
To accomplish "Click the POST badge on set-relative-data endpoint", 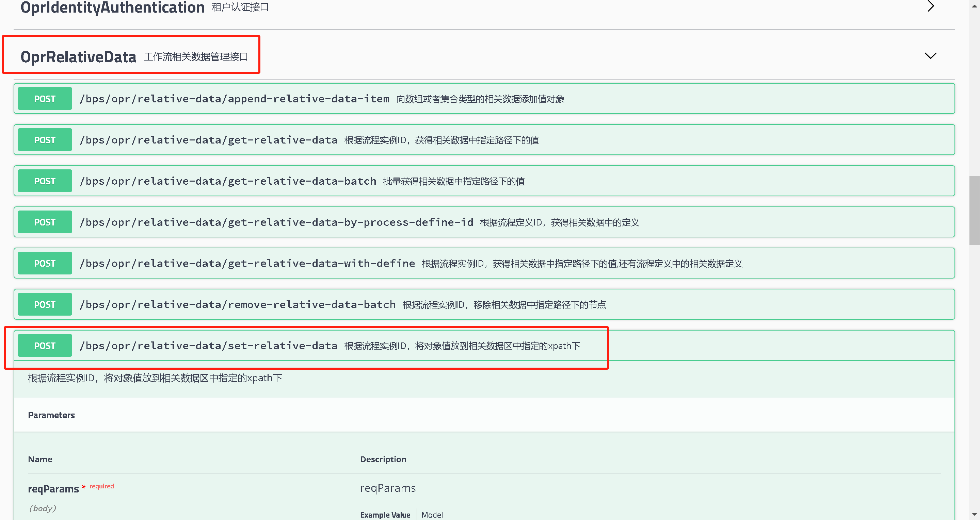I will (45, 345).
